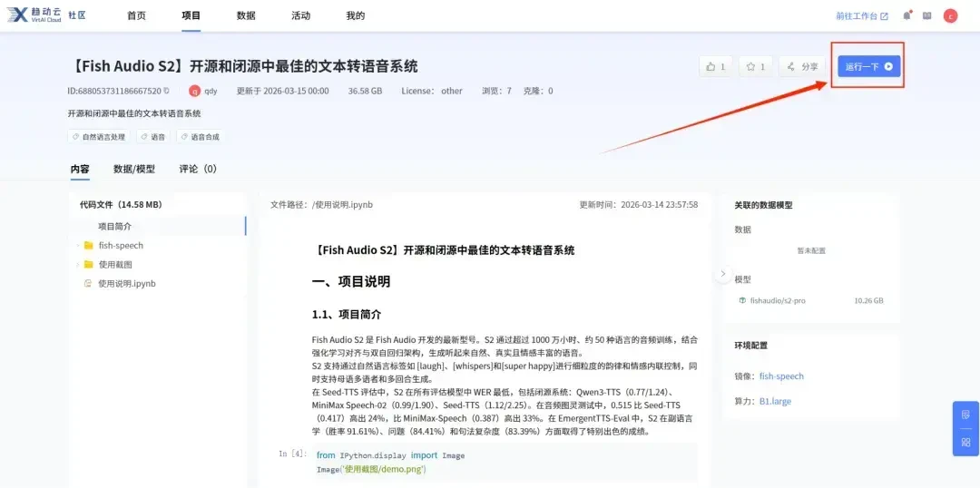Click the 1.1、项目简介 heading

(x=347, y=314)
